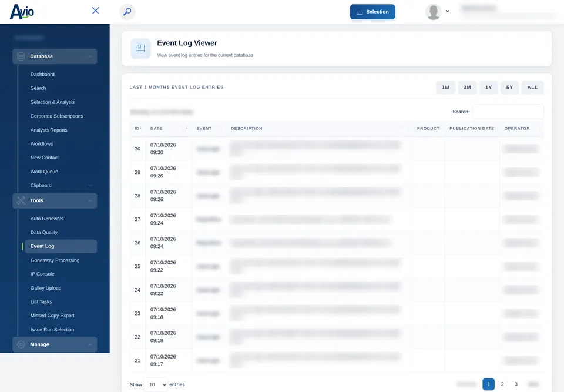Sort by PUBLICATION DATE column header
This screenshot has height=392, width=564.
tap(472, 129)
